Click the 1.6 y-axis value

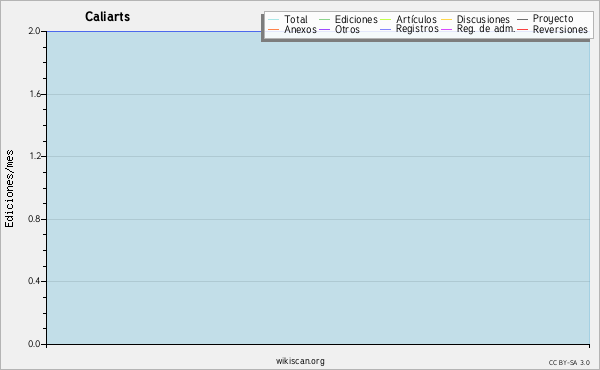(35, 94)
